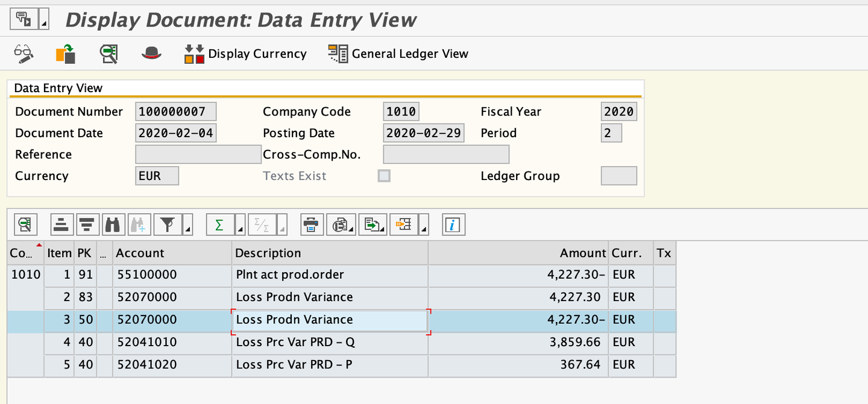868x404 pixels.
Task: Click the Document Number field
Action: coord(176,111)
